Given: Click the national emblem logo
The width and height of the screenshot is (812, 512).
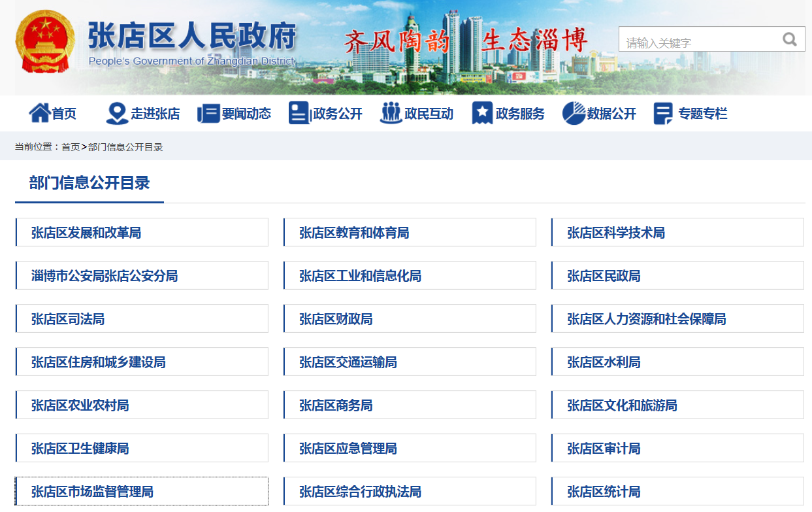Looking at the screenshot, I should pos(45,42).
